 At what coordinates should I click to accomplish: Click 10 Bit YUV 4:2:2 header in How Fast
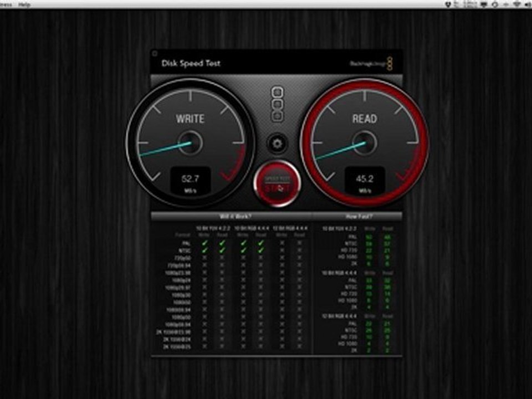tap(339, 229)
